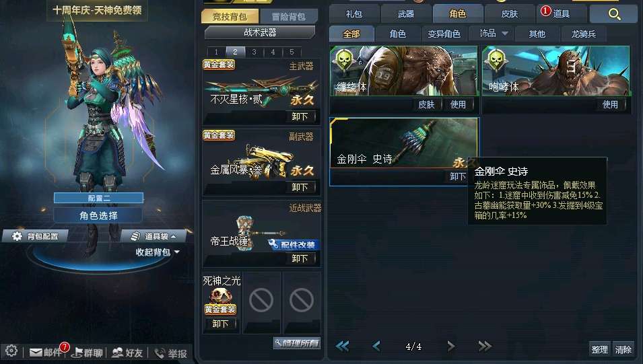Image resolution: width=643 pixels, height=364 pixels.
Task: Jump to first page with double-left arrow
Action: [343, 347]
